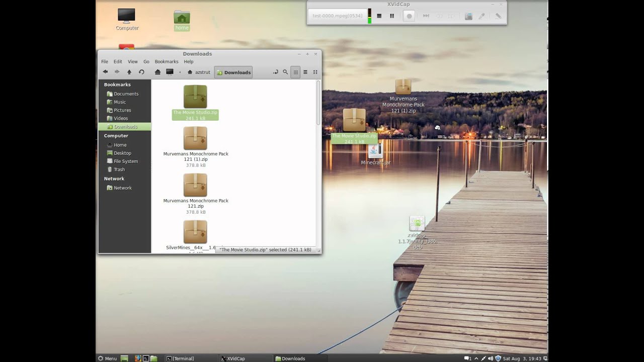Viewport: 644px width, 362px height.
Task: Open the Bookmarks menu
Action: point(167,61)
